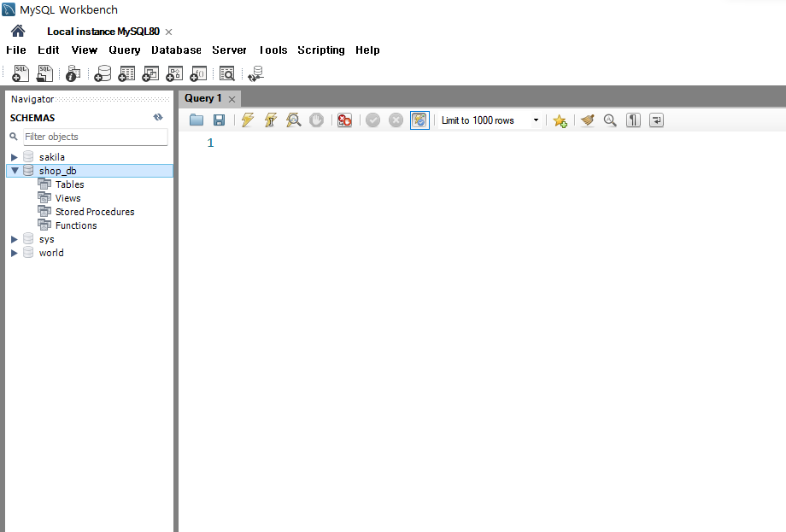
Task: Toggle continue-on-error for script execution
Action: [345, 120]
